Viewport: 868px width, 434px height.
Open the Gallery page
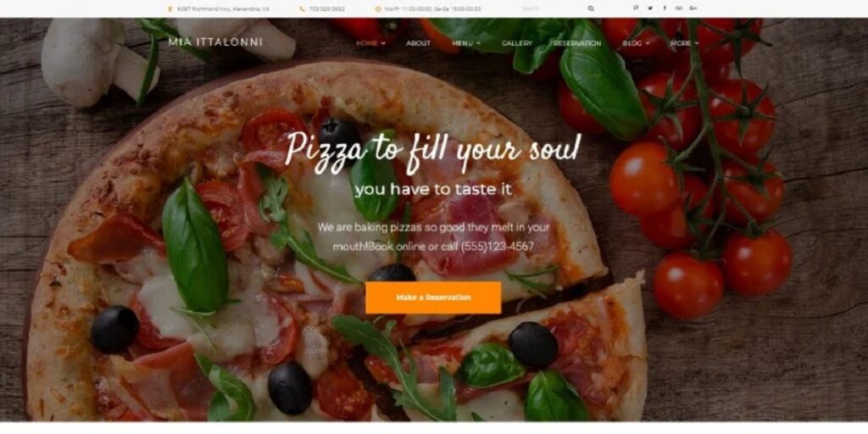[517, 43]
